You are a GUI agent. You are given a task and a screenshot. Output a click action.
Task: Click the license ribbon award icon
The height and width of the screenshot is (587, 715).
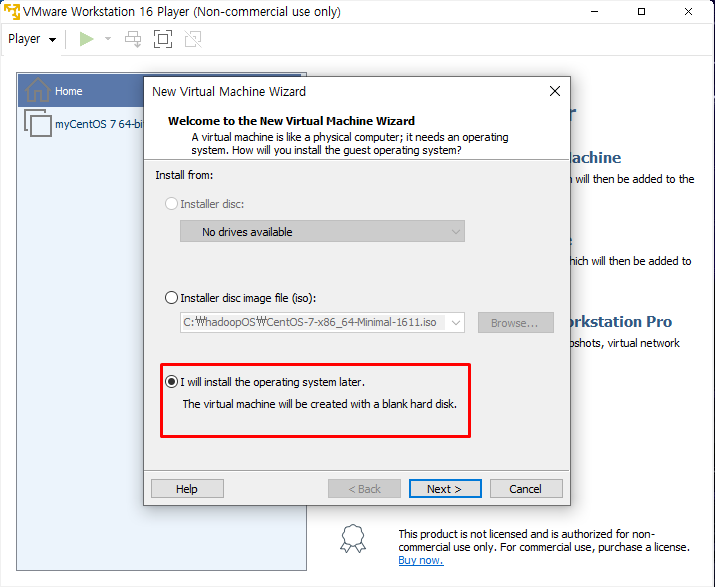353,539
